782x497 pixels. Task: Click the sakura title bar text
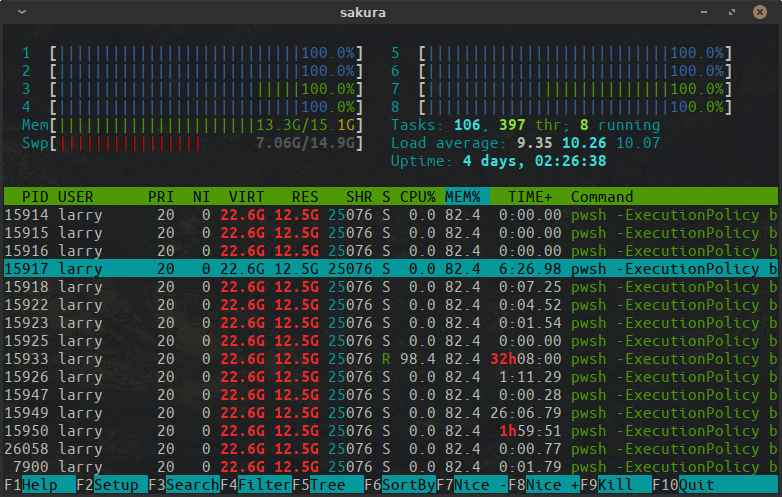(363, 12)
